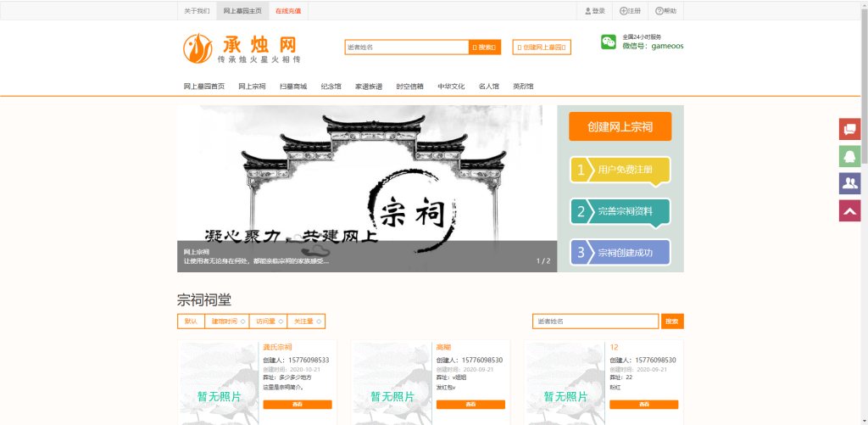The height and width of the screenshot is (425, 868).
Task: Select creator text 15776098533
Action: (309, 361)
